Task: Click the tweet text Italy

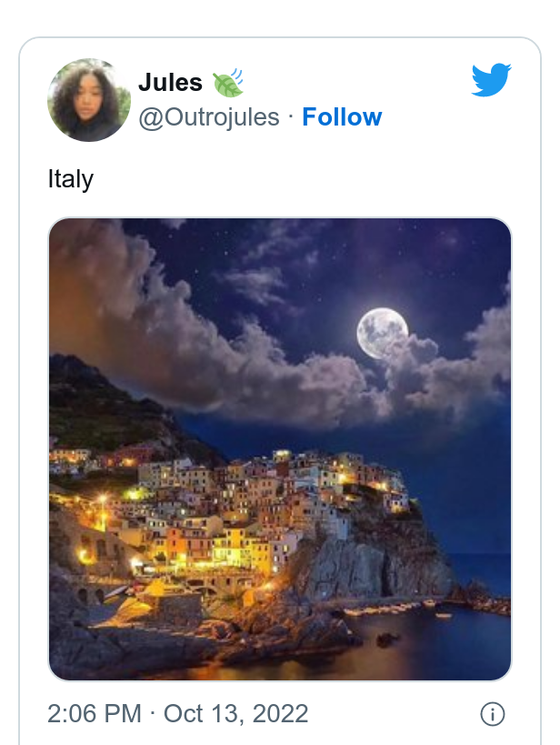Action: click(70, 179)
